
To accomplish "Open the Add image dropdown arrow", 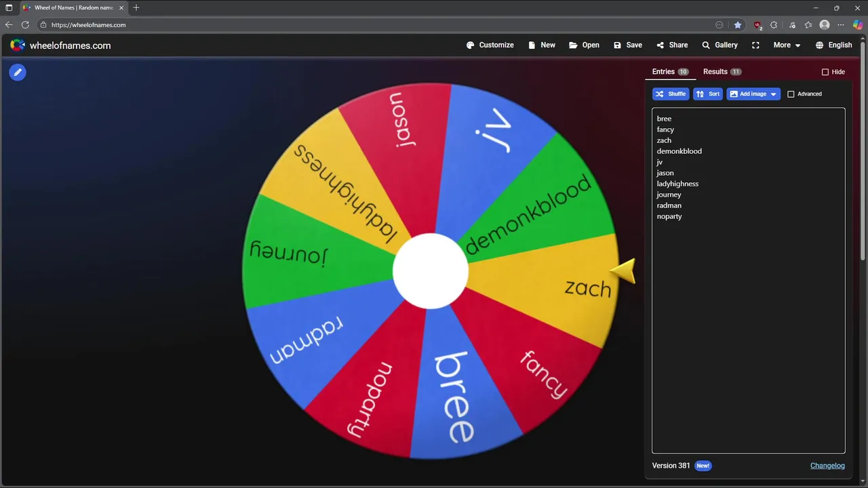I will coord(774,94).
